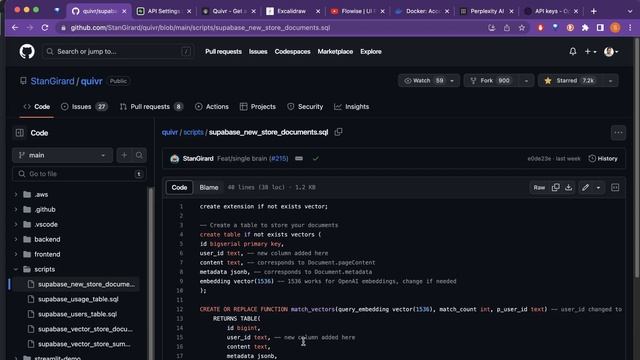Open Explore in the top navigation
The width and height of the screenshot is (640, 360).
click(x=371, y=51)
